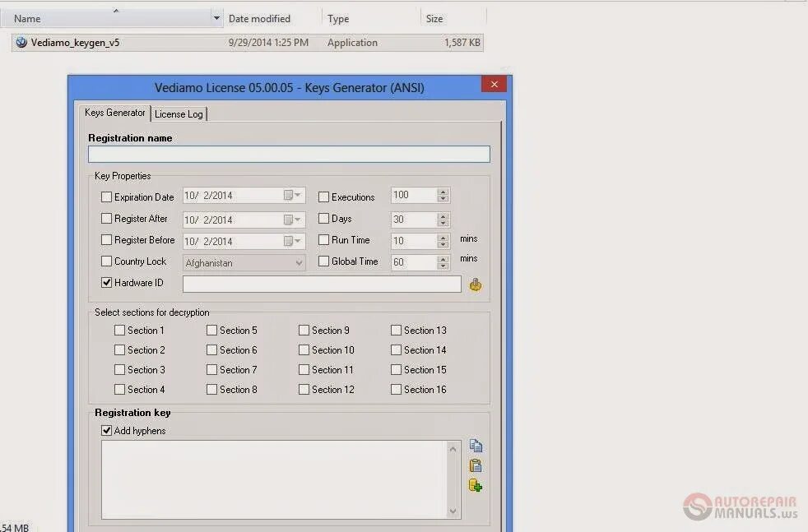Click the add key to log icon
The image size is (808, 532).
click(x=476, y=485)
